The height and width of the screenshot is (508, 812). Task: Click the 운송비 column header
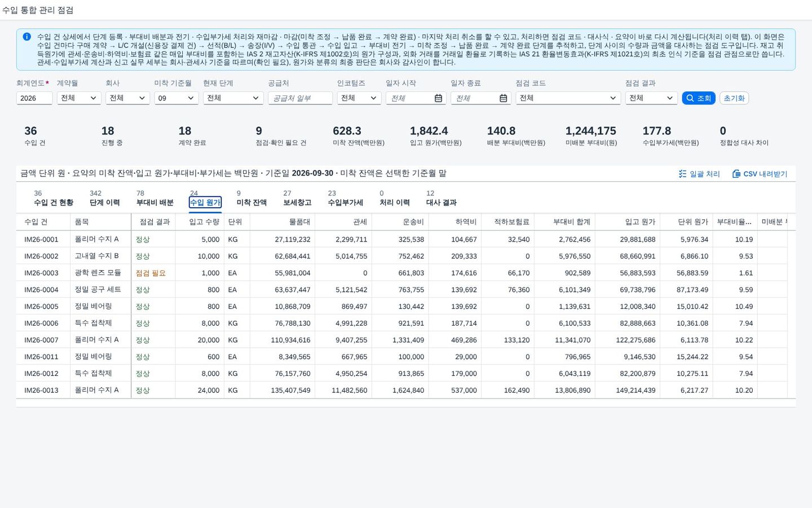click(400, 222)
